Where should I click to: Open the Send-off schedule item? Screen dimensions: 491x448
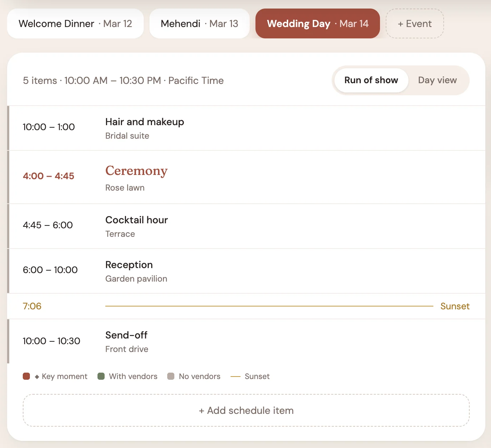pyautogui.click(x=246, y=341)
